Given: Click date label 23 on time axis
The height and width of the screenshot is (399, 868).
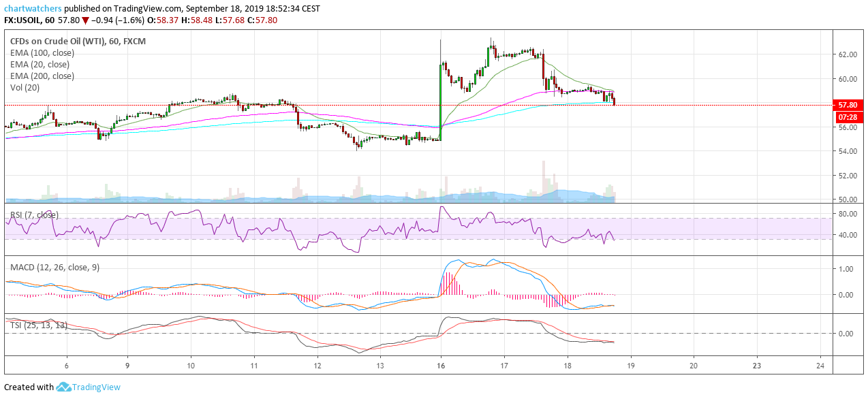Looking at the screenshot, I should [756, 365].
